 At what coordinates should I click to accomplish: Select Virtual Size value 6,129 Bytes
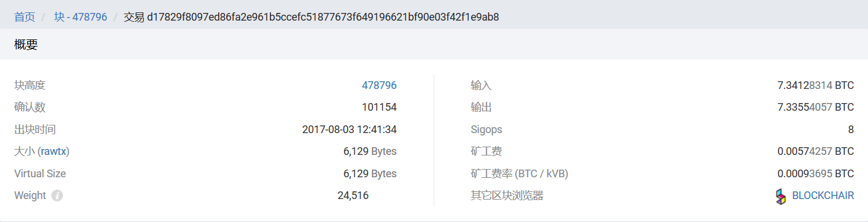[x=370, y=174]
